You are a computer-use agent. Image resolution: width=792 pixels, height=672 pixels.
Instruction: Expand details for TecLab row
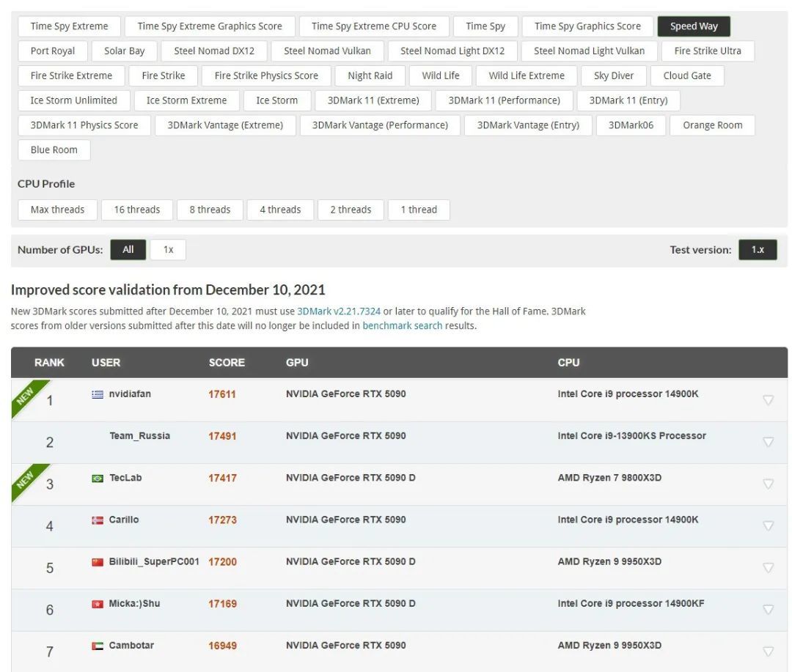click(x=768, y=484)
